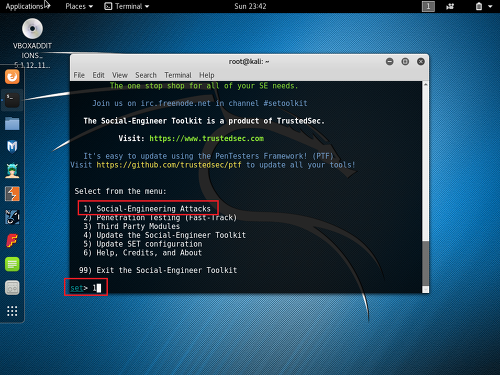Open the Terminal app menu in top bar
The image size is (500, 375).
pyautogui.click(x=127, y=6)
